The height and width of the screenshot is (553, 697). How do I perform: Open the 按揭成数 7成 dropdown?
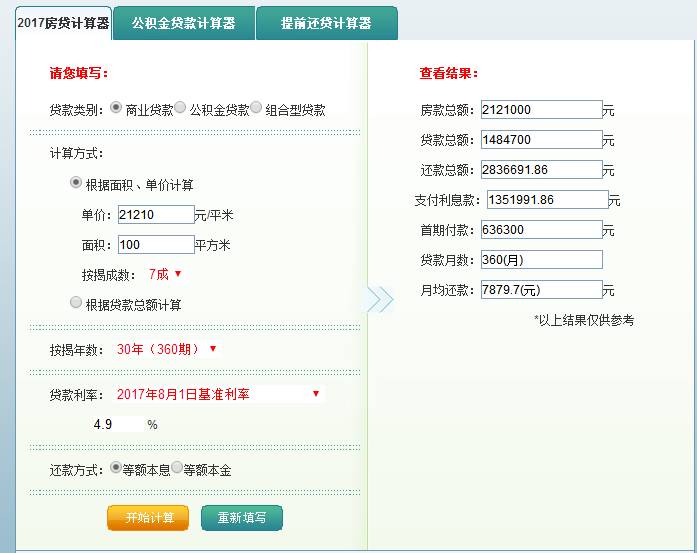(x=165, y=273)
